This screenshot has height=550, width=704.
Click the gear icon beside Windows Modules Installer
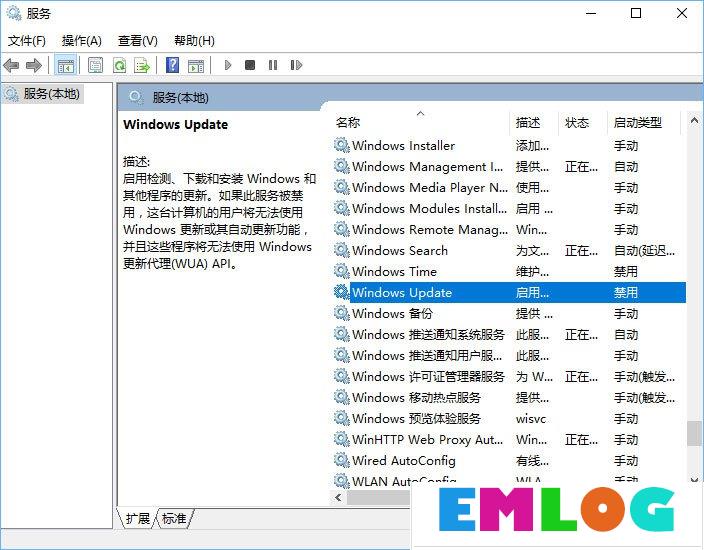pyautogui.click(x=342, y=208)
